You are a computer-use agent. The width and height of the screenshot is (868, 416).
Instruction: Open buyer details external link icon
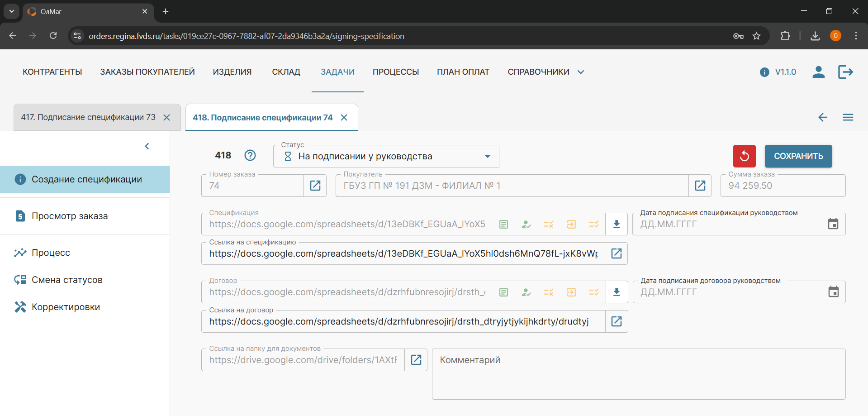[700, 186]
